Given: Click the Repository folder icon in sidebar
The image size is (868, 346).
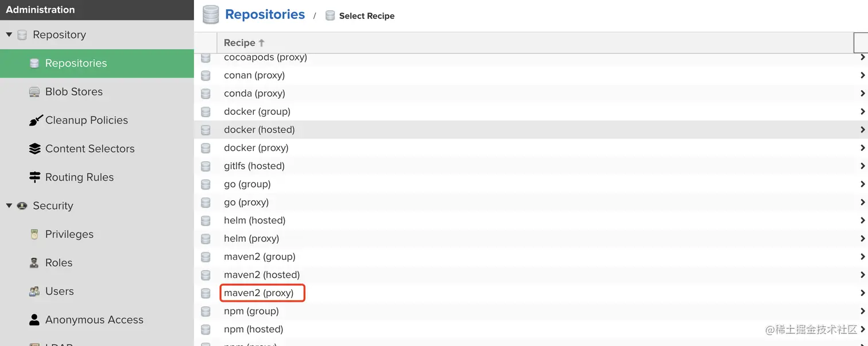Looking at the screenshot, I should point(22,35).
